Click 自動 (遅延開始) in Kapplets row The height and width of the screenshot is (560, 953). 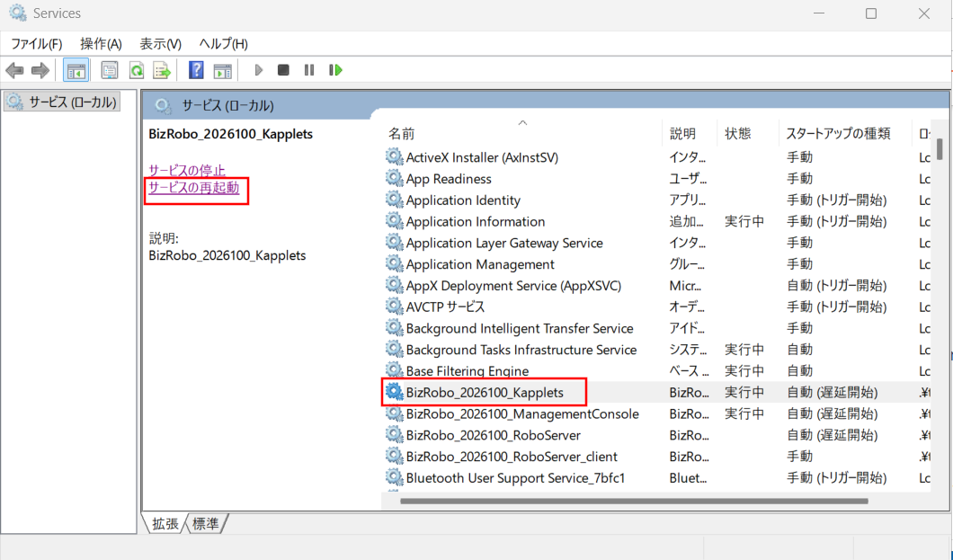point(832,392)
